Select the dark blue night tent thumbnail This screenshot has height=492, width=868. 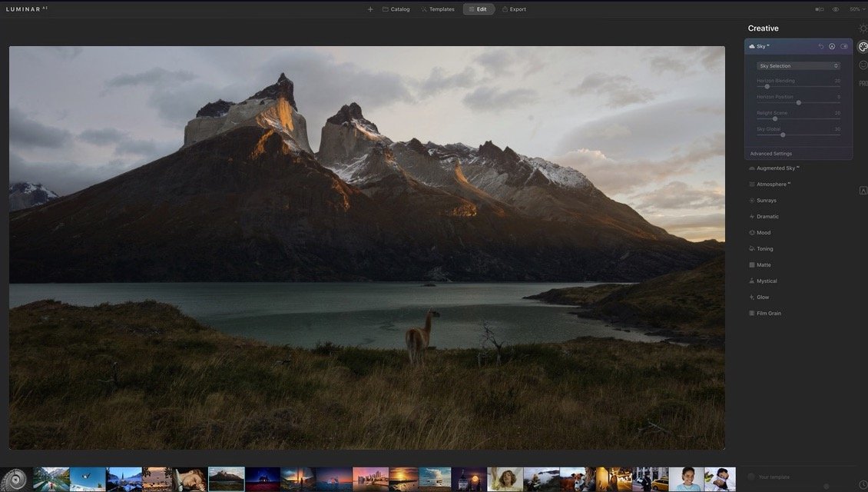(263, 479)
